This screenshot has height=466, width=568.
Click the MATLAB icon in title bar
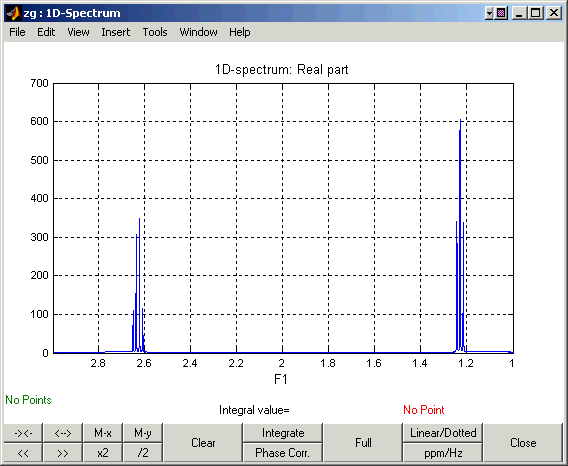click(13, 13)
